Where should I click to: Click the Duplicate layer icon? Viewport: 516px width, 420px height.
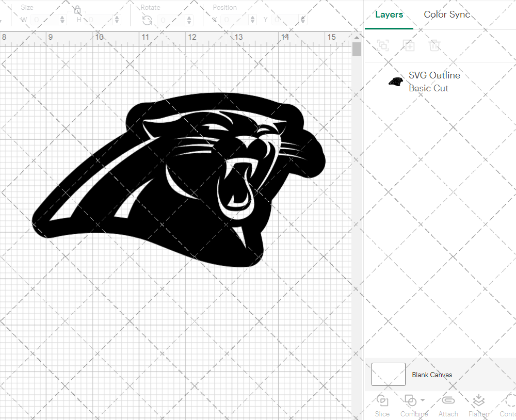pyautogui.click(x=409, y=45)
